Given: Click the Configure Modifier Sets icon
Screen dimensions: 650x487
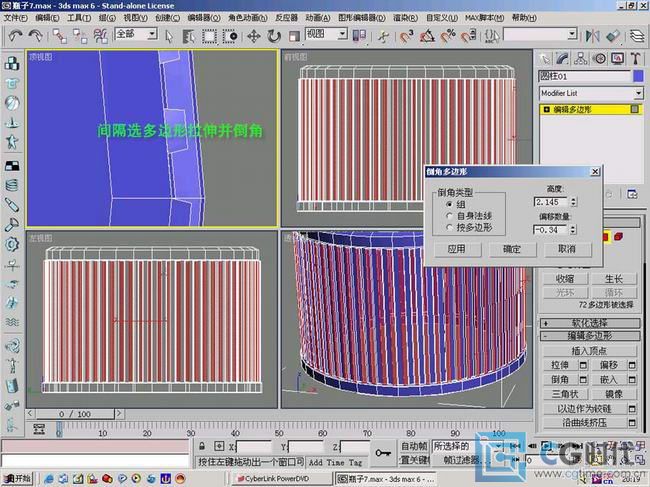Looking at the screenshot, I should [632, 194].
